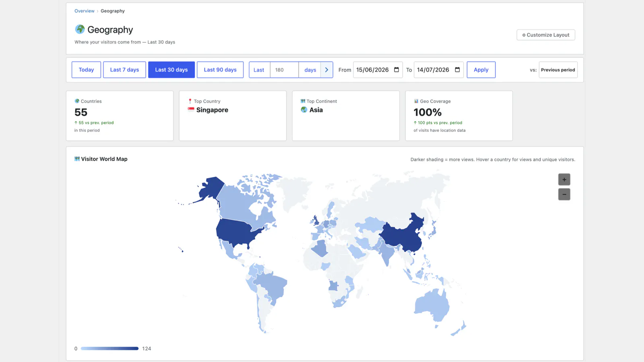Click the Asia globe icon

(304, 109)
